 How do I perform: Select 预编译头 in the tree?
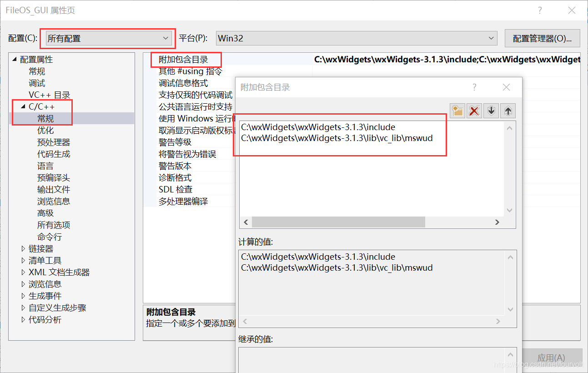click(54, 178)
